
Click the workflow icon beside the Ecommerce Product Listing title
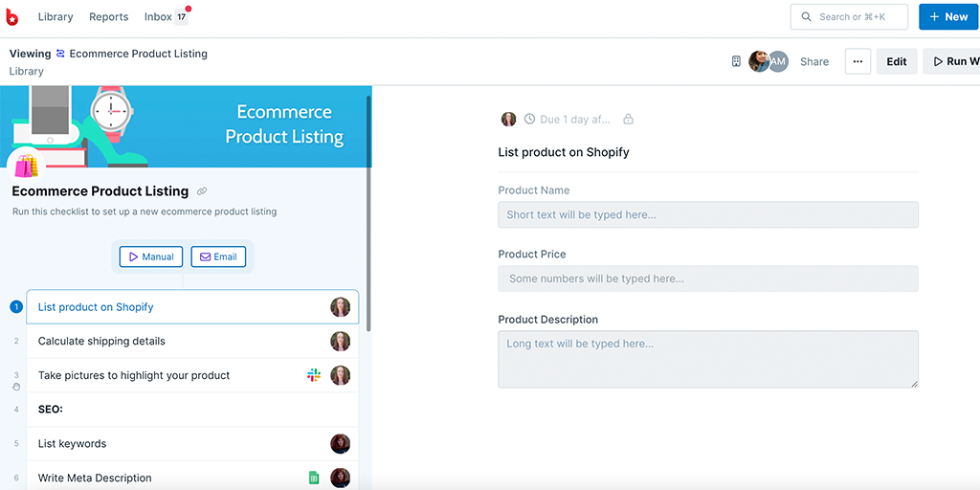point(60,54)
